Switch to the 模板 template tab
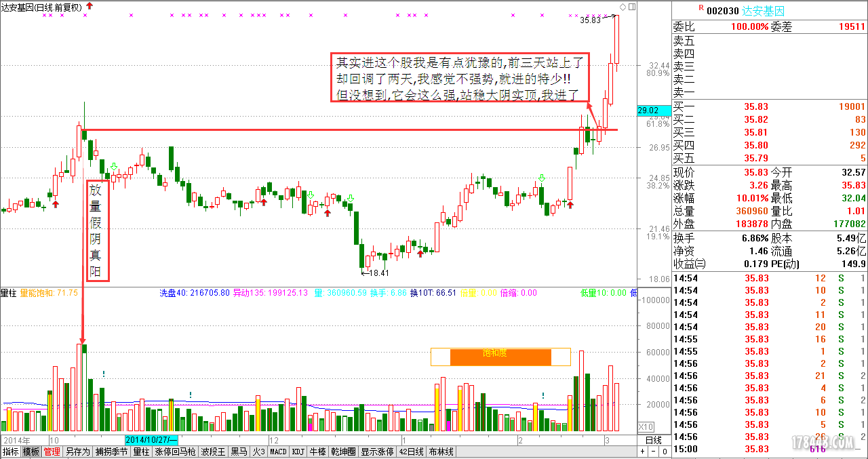Viewport: 868px width, 459px height. [31, 452]
